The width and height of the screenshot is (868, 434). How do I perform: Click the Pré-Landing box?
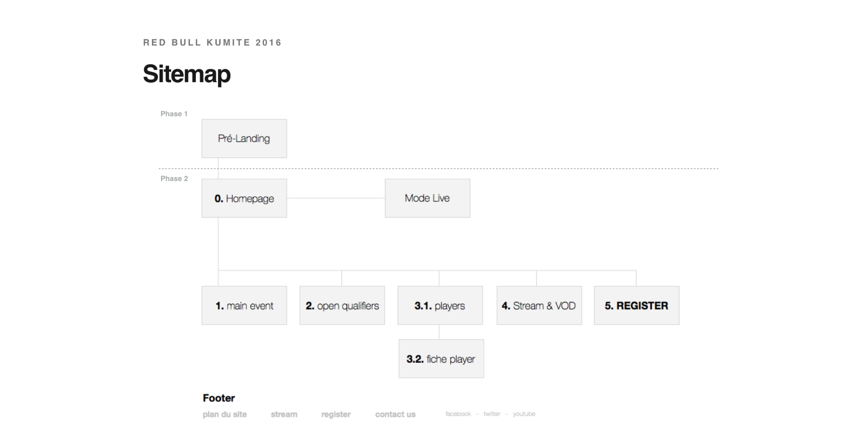[x=244, y=139]
